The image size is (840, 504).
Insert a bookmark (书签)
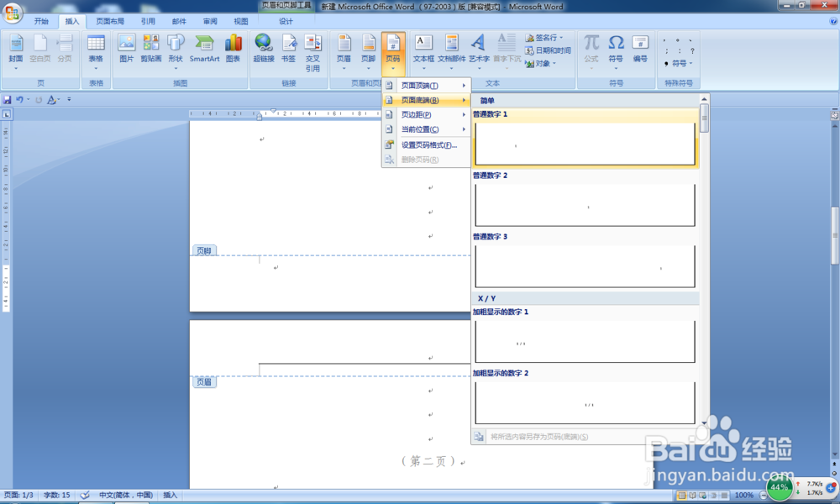288,49
